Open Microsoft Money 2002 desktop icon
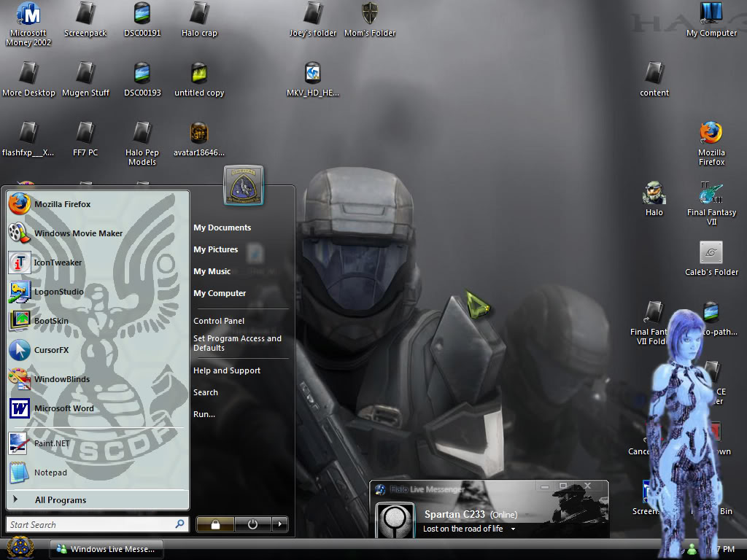Image resolution: width=747 pixels, height=560 pixels. [28, 24]
